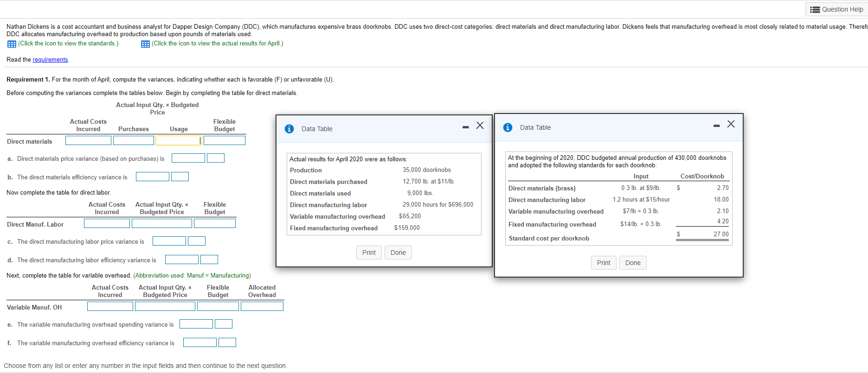Minimize the standards Data Table popup
The image size is (868, 373).
(x=717, y=126)
